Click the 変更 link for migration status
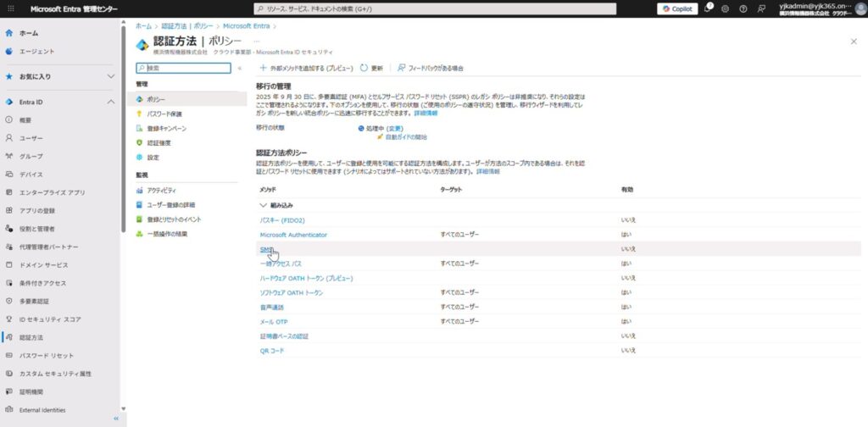868x427 pixels. [x=396, y=128]
